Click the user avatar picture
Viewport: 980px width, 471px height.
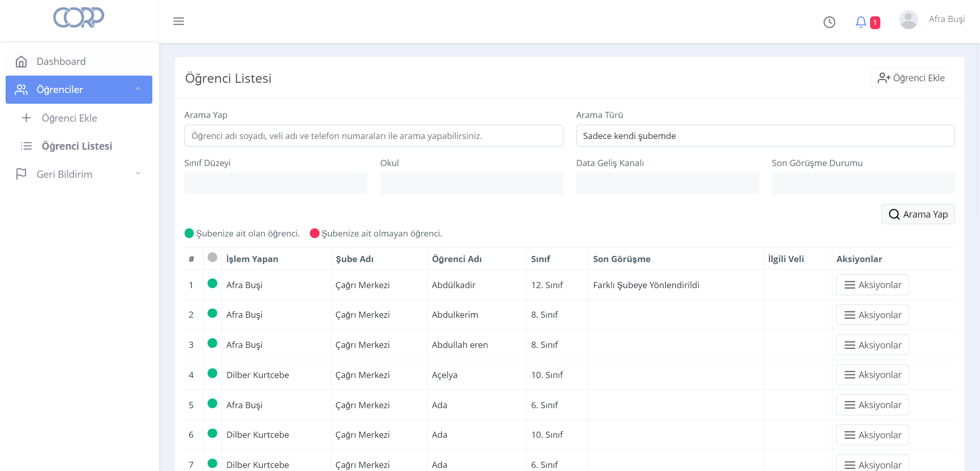click(x=908, y=20)
